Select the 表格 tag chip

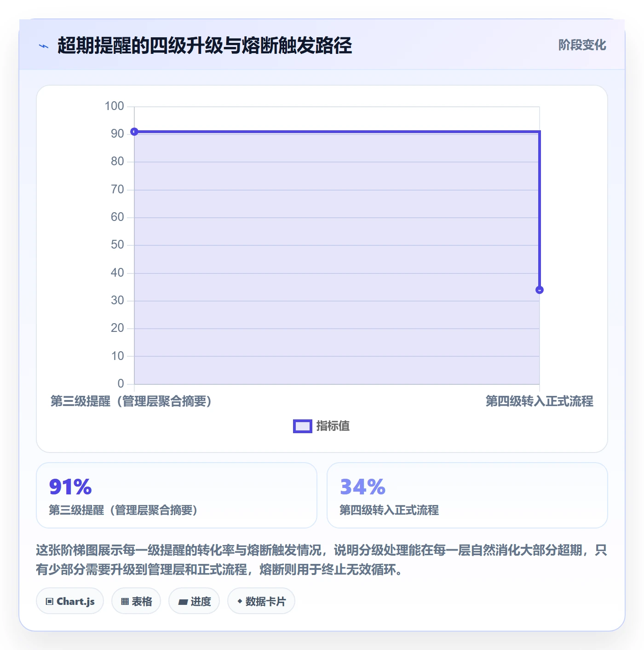click(x=136, y=601)
